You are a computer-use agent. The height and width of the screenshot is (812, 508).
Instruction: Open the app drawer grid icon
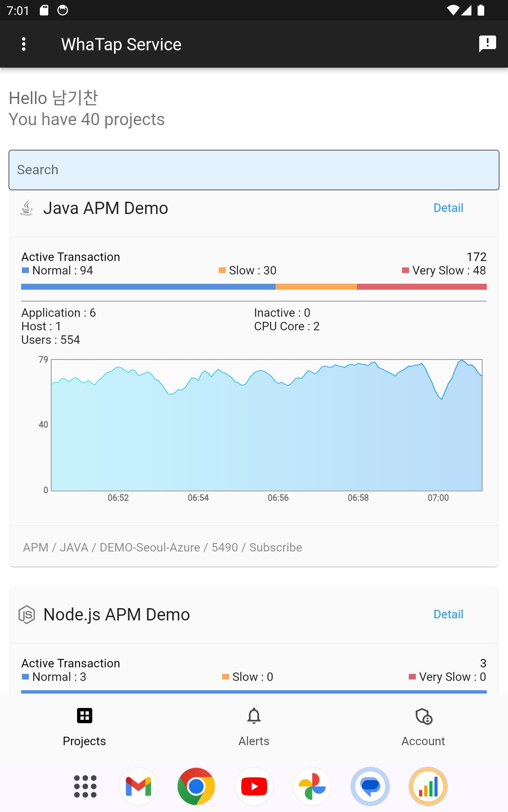pos(85,787)
